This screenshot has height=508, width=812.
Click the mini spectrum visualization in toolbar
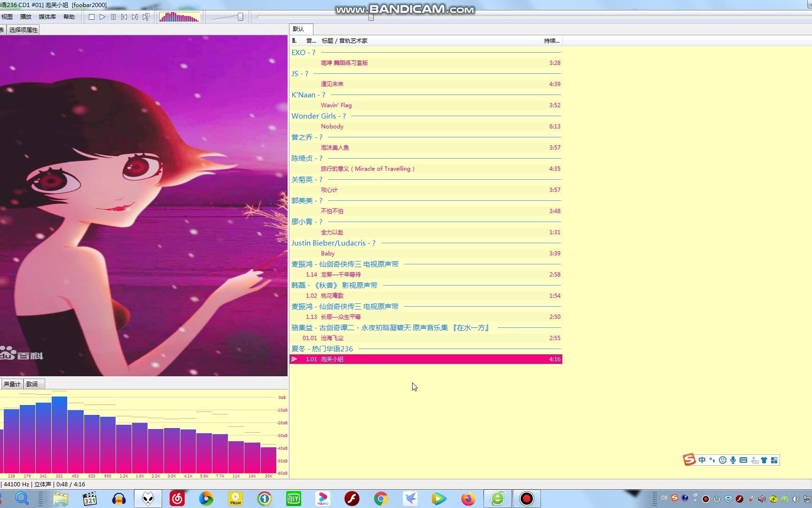[180, 17]
